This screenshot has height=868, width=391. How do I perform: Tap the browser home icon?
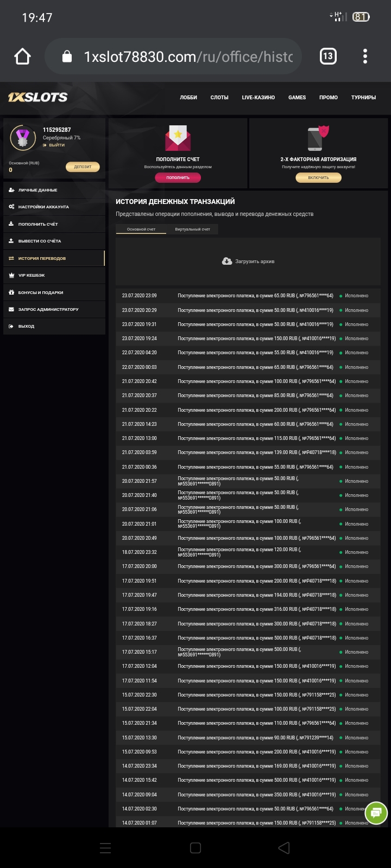click(23, 56)
